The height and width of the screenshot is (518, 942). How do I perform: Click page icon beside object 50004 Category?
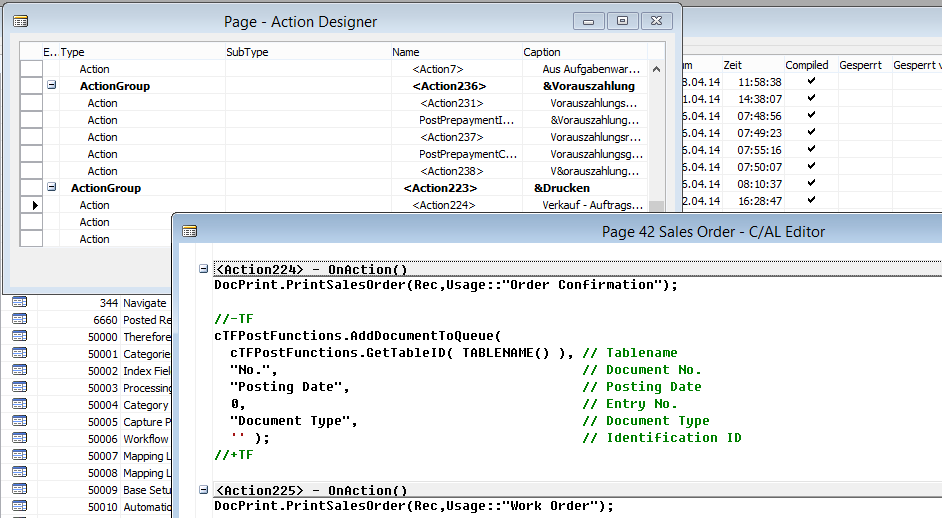pos(20,404)
